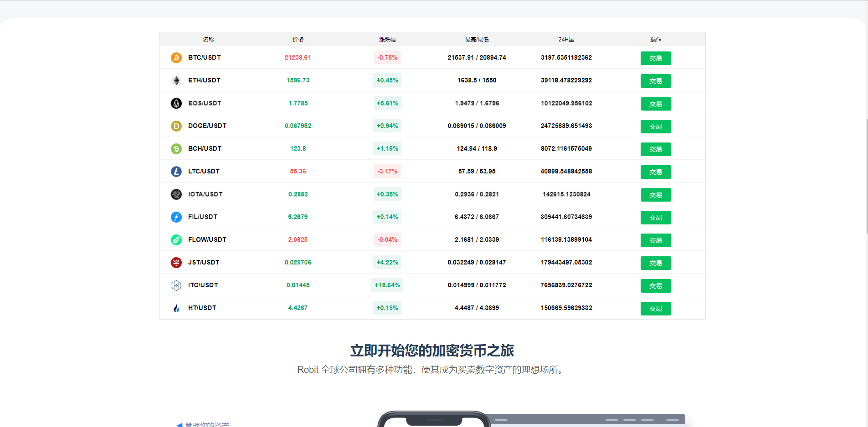This screenshot has width=868, height=427.
Task: Select the 价格 column header
Action: [298, 40]
